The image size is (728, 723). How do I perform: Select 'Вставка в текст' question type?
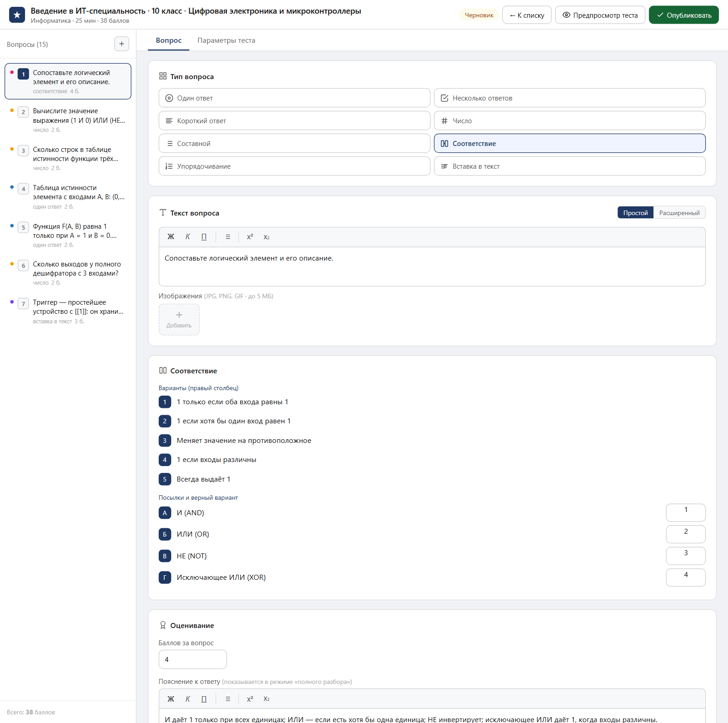pyautogui.click(x=570, y=166)
